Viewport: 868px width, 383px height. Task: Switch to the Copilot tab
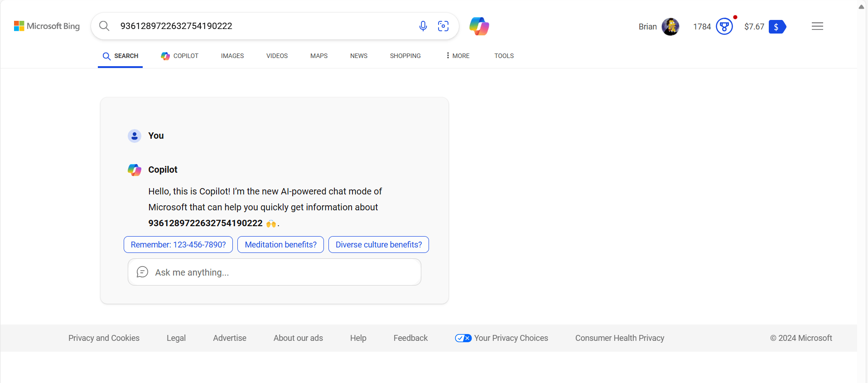(x=180, y=56)
